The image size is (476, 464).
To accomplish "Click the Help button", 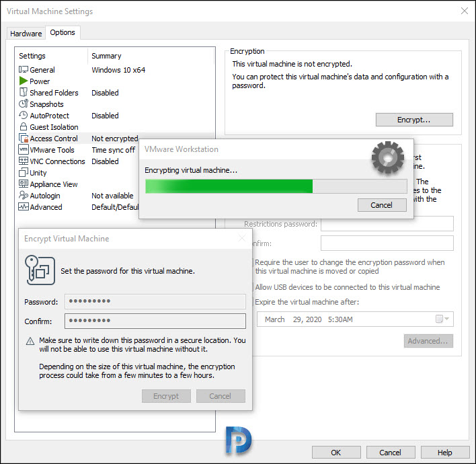I will tap(445, 453).
